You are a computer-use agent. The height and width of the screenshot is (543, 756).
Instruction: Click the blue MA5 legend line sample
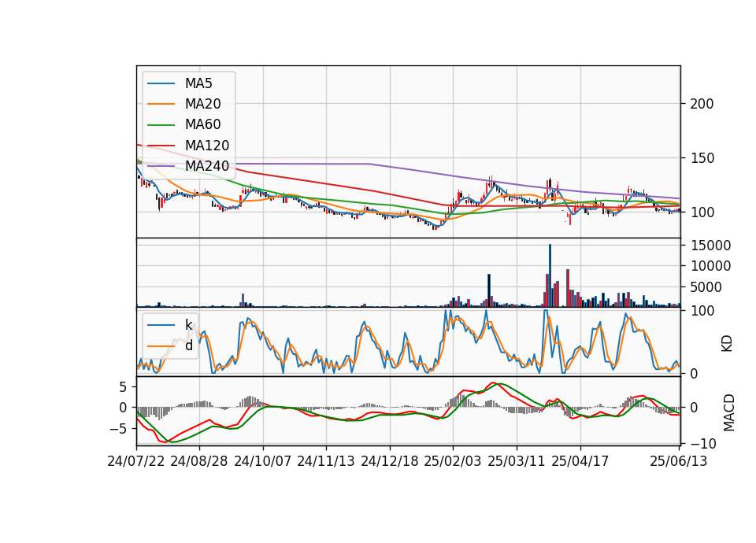[161, 84]
